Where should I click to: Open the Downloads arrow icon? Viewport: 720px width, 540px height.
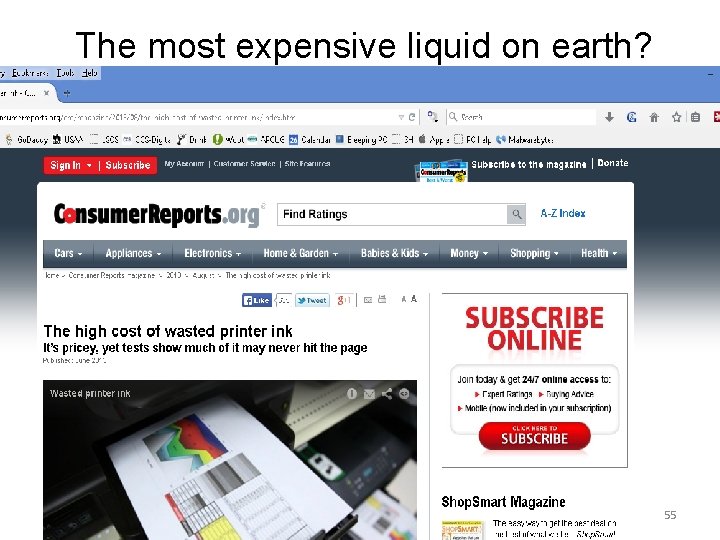click(x=609, y=117)
